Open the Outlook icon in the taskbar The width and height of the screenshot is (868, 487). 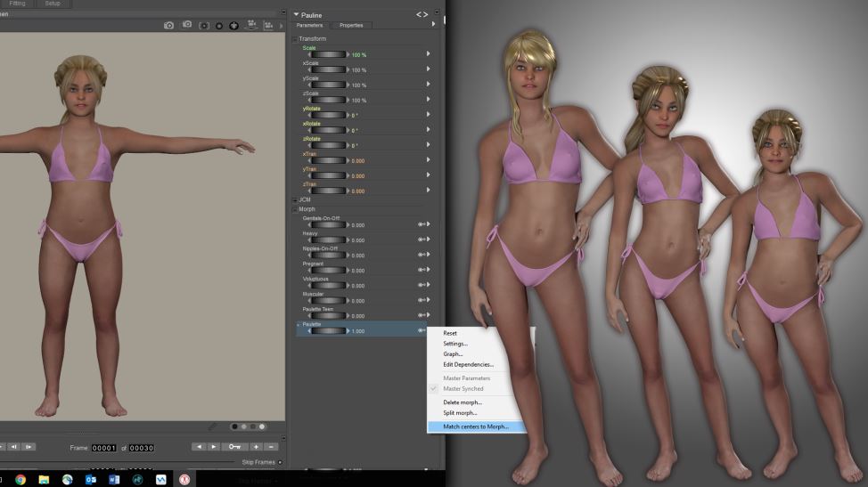[x=91, y=479]
